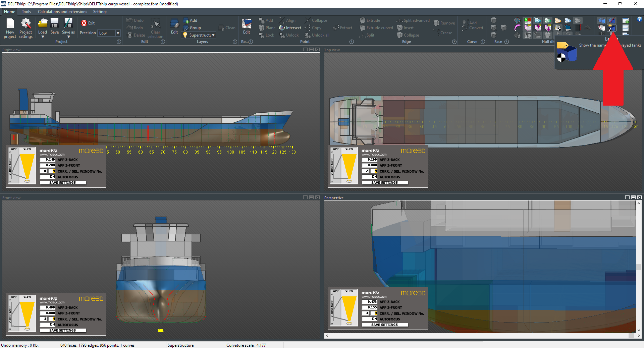Click the purple down-arrow hull icon
644x348 pixels.
(x=548, y=27)
